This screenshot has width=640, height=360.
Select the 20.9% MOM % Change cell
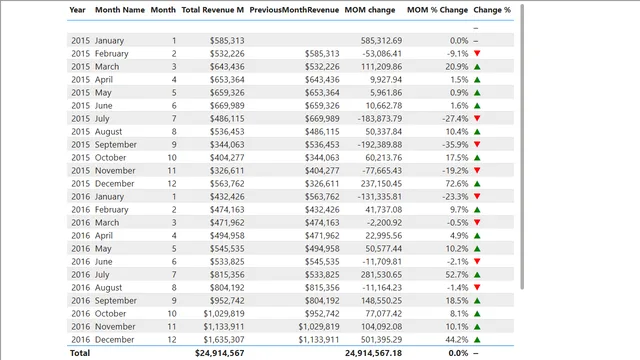pos(456,67)
